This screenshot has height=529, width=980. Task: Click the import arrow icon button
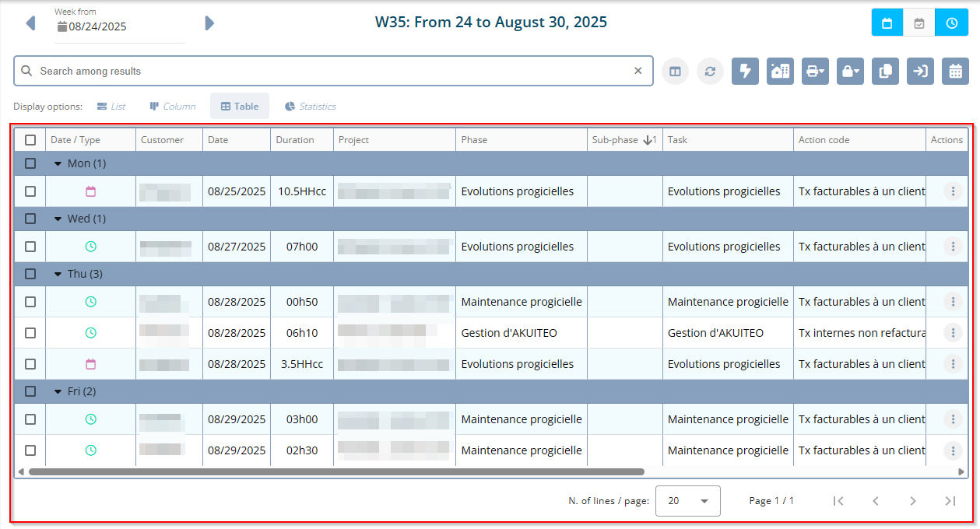[x=920, y=71]
